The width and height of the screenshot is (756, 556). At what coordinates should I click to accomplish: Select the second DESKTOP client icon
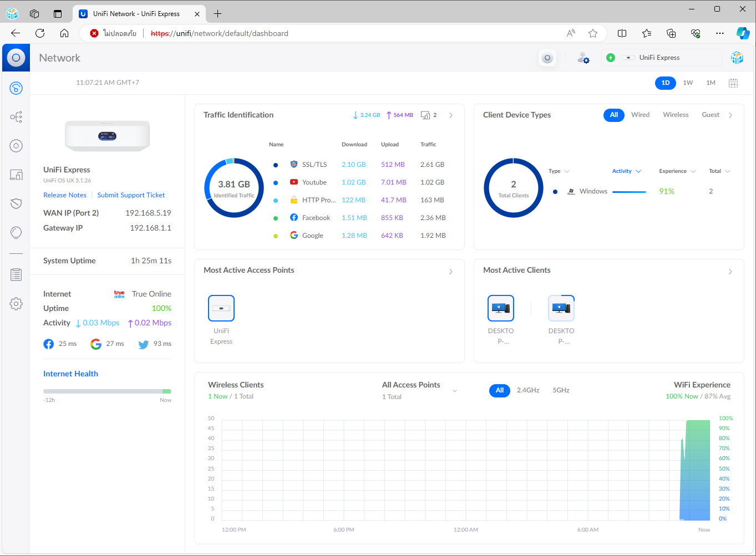point(561,308)
